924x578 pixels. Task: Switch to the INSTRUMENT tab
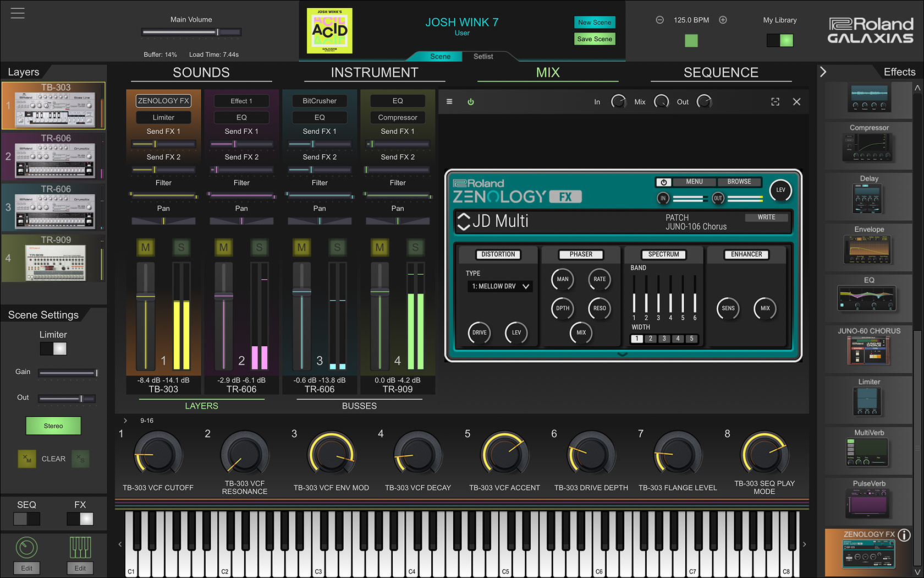tap(375, 73)
